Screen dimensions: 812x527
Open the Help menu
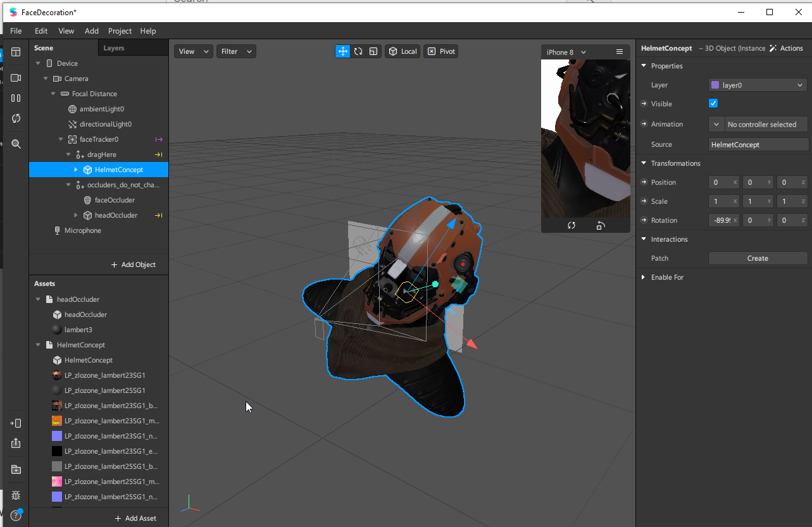coord(148,31)
